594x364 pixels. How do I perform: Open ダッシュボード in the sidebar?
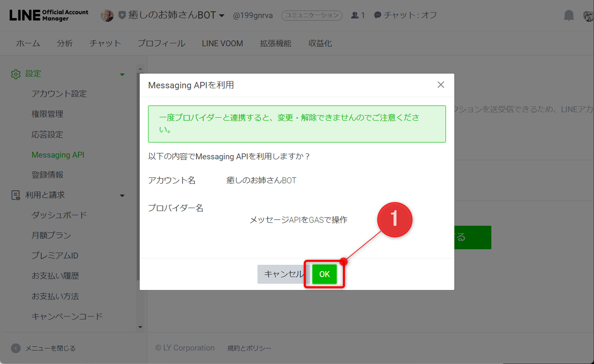point(59,215)
